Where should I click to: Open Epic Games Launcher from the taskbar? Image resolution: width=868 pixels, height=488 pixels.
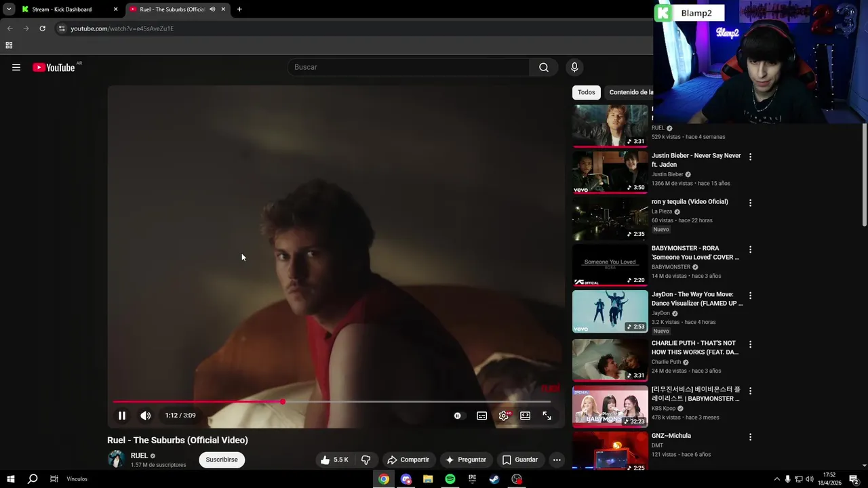(472, 479)
